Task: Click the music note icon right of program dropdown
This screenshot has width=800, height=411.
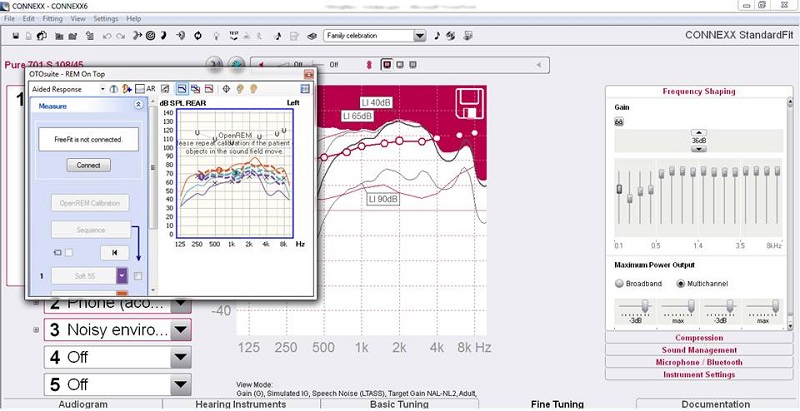Action: point(437,36)
